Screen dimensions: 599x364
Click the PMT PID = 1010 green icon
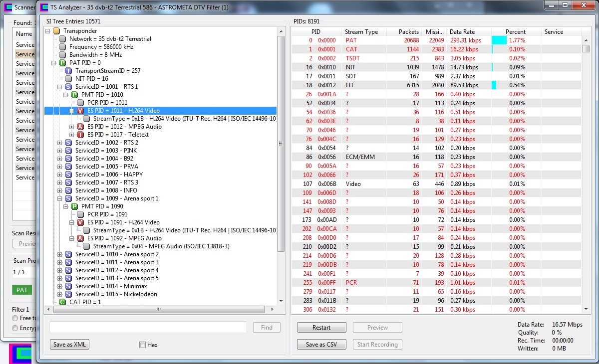(x=74, y=95)
